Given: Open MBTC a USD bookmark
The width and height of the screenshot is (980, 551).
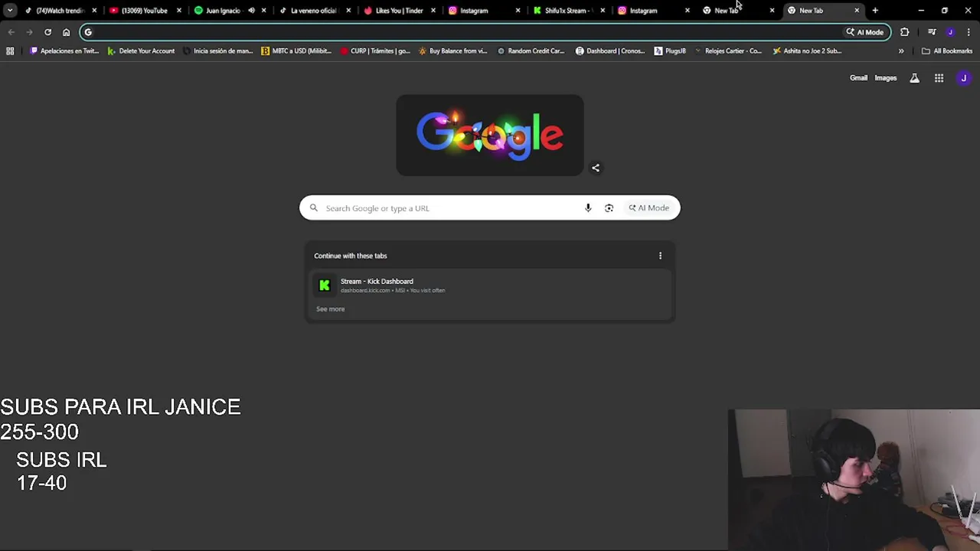Looking at the screenshot, I should click(x=296, y=51).
